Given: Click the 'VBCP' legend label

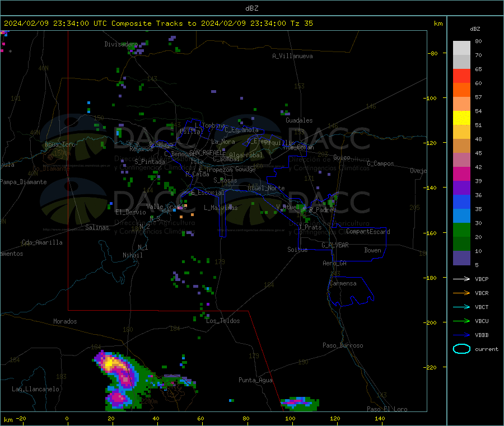Looking at the screenshot, I should [482, 279].
